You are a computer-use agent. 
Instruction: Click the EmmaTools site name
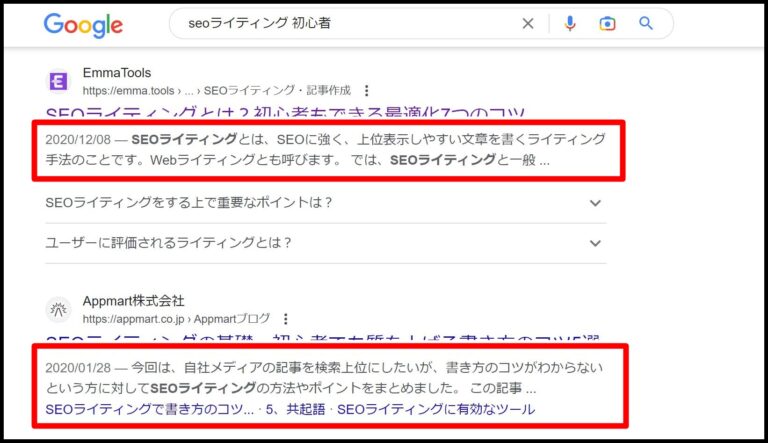[x=117, y=73]
